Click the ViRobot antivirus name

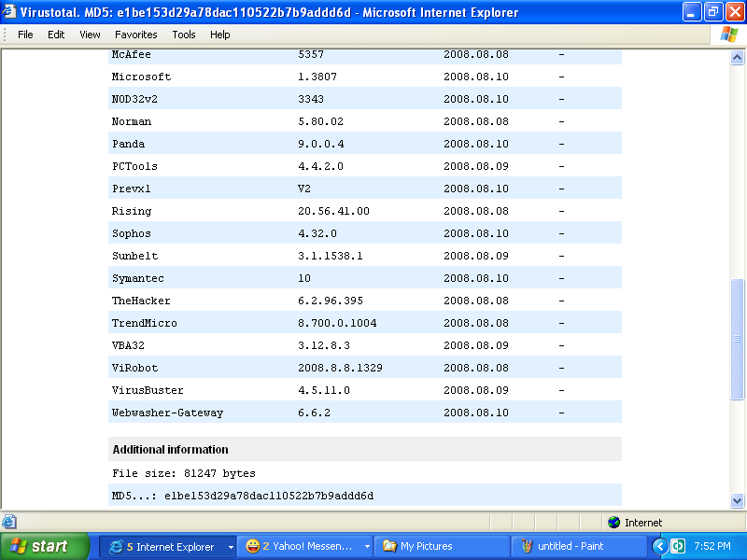click(x=134, y=368)
